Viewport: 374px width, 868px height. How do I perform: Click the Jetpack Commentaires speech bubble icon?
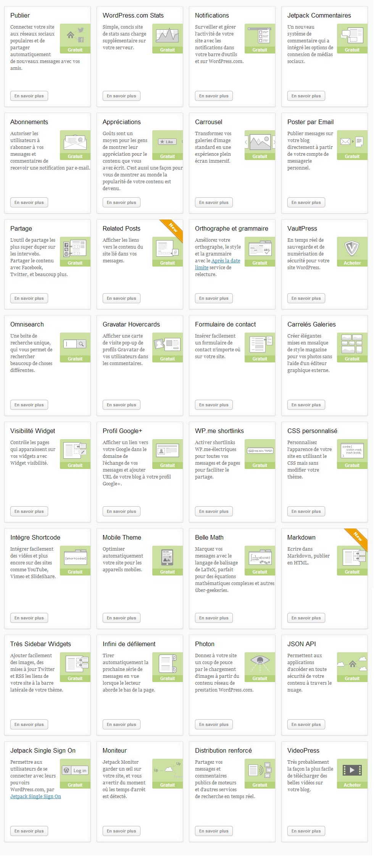click(352, 35)
